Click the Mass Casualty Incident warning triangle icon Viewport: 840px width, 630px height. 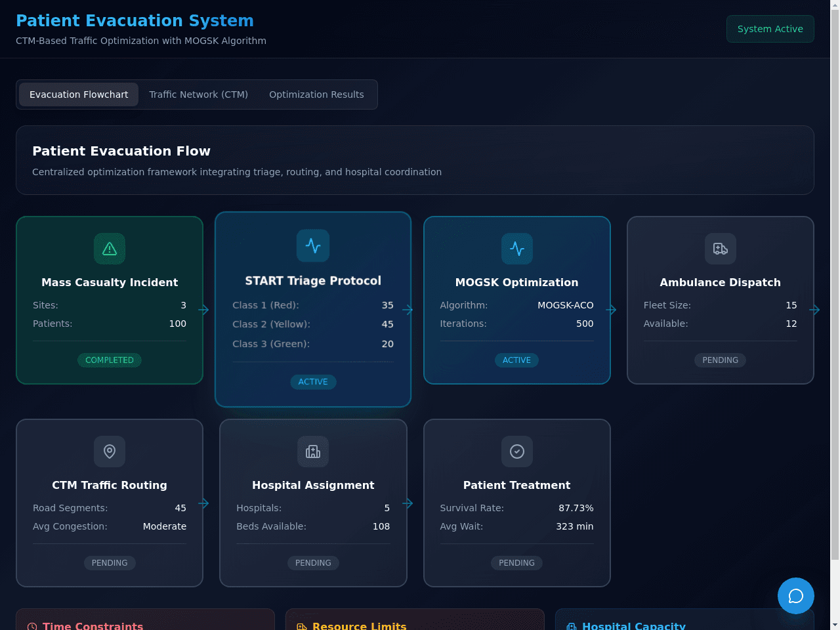click(110, 249)
